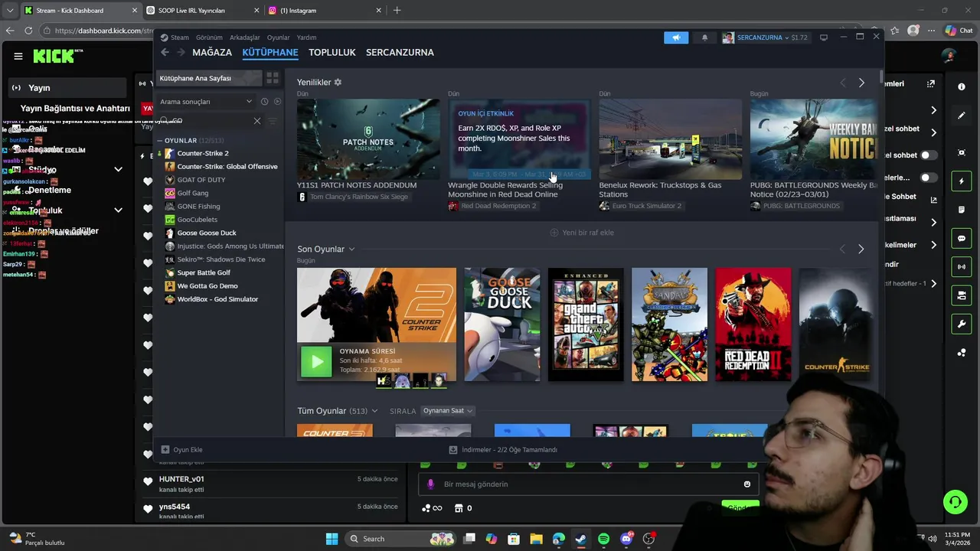Image resolution: width=980 pixels, height=551 pixels.
Task: Open Red Dead Redemption II cover
Action: (x=753, y=324)
